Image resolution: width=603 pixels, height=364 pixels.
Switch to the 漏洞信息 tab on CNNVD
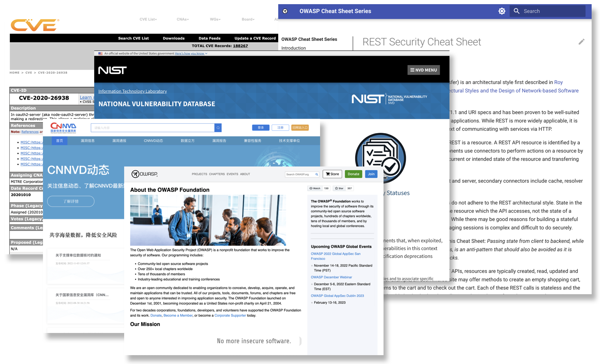pos(88,141)
